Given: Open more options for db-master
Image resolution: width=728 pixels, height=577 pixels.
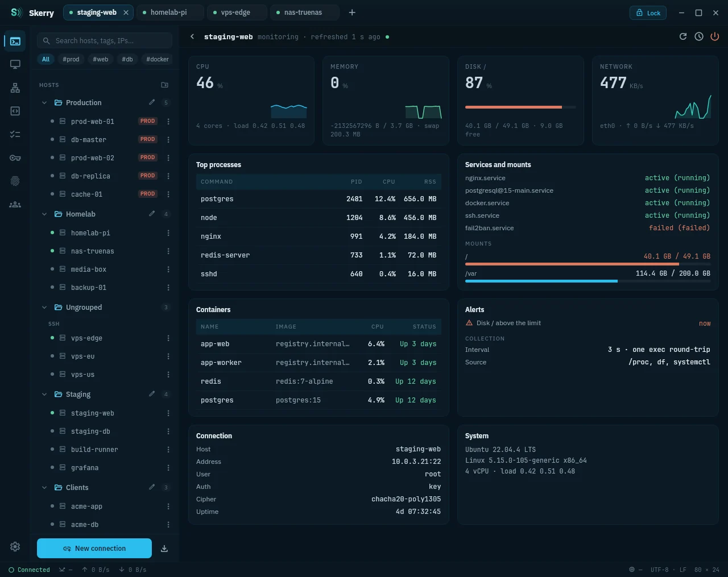Looking at the screenshot, I should (168, 139).
